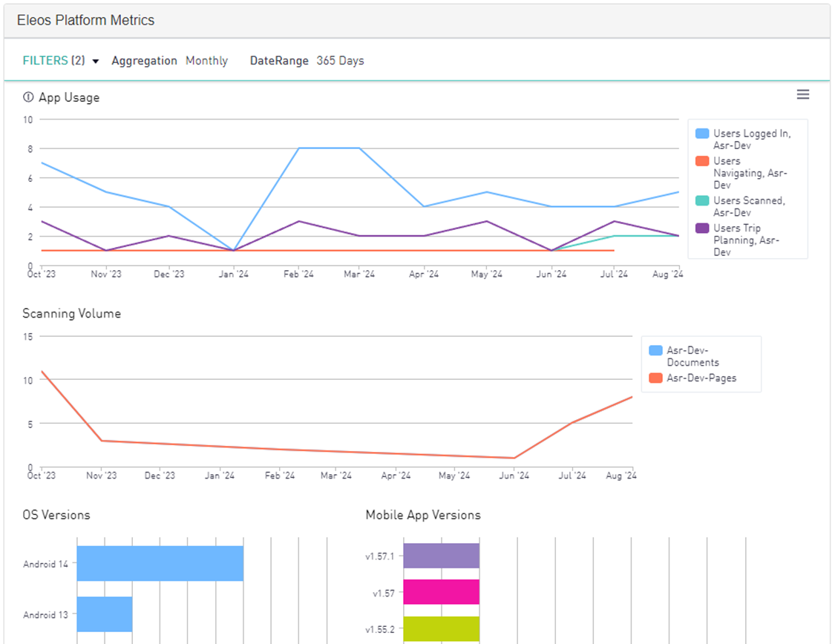Click the Android 13 bar
This screenshot has width=835, height=644.
105,614
